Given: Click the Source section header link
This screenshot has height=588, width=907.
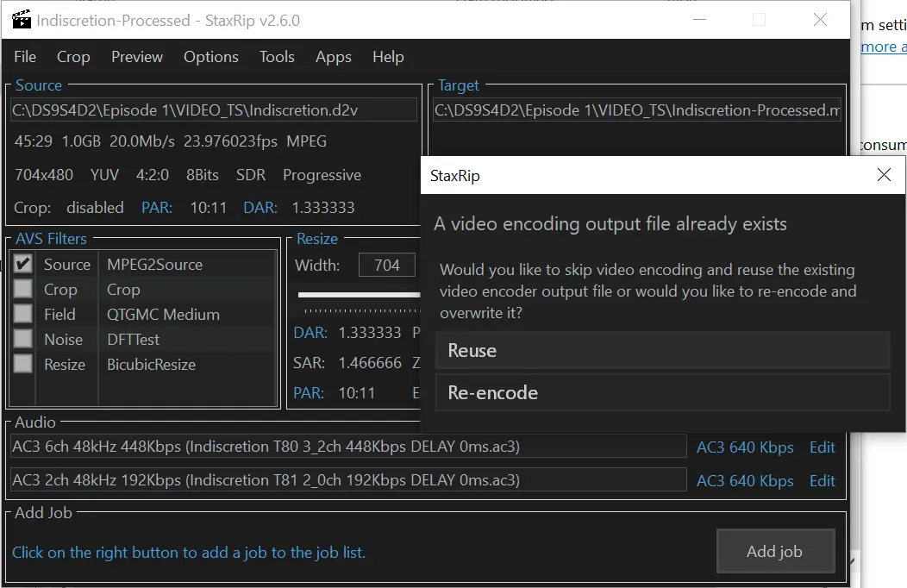Looking at the screenshot, I should coord(38,85).
